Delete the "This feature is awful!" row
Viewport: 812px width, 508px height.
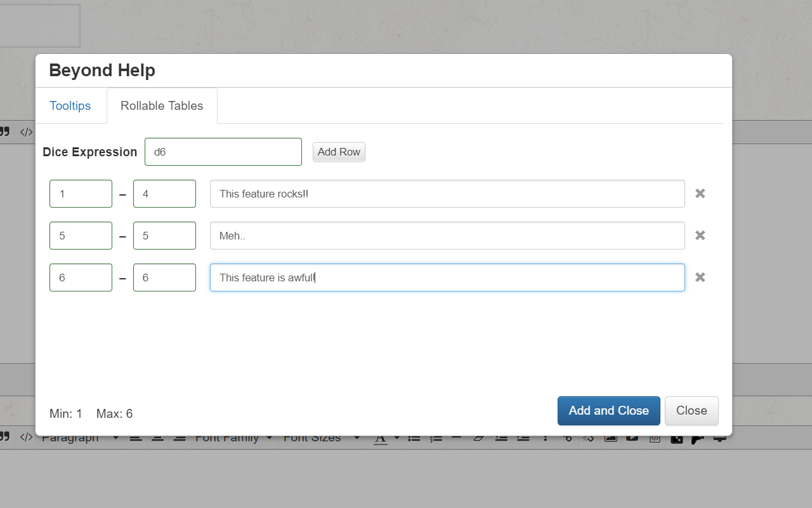(700, 277)
